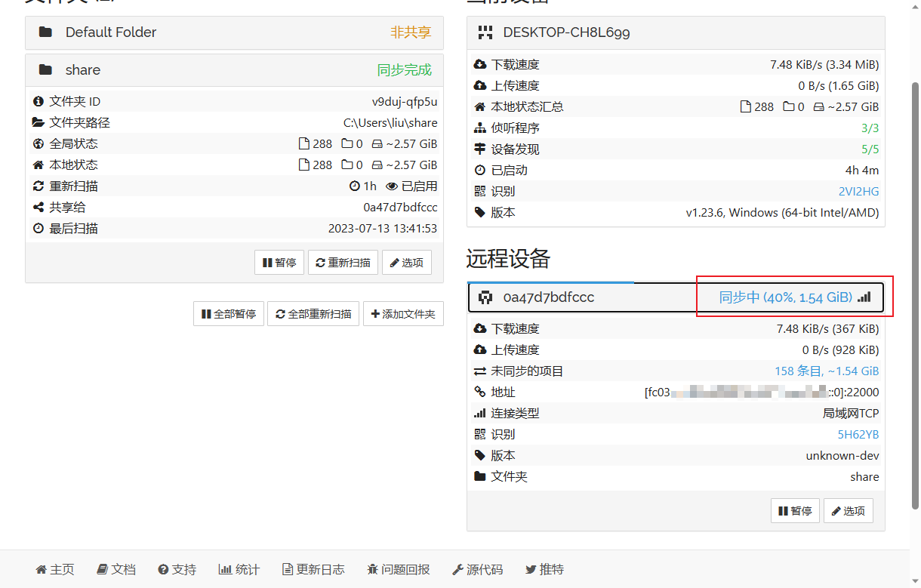Collapse the 0a47d7bdfccc remote device panel
921x588 pixels.
pos(676,297)
